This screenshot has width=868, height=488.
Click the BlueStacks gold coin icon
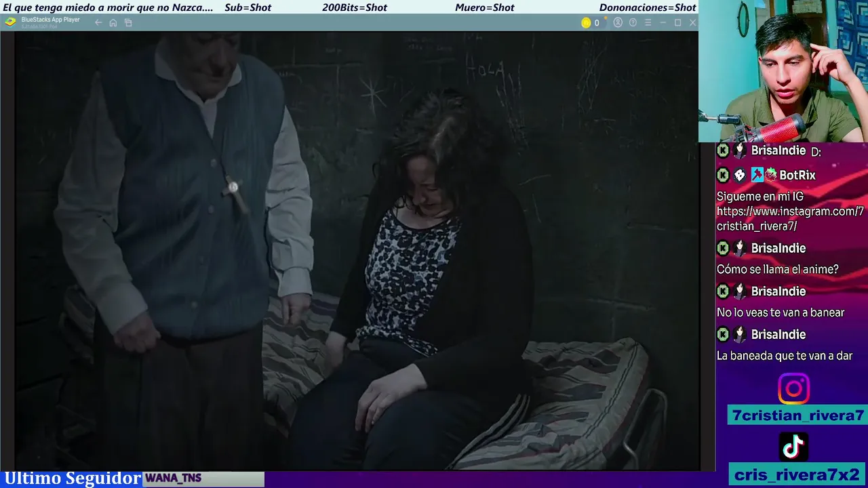586,22
